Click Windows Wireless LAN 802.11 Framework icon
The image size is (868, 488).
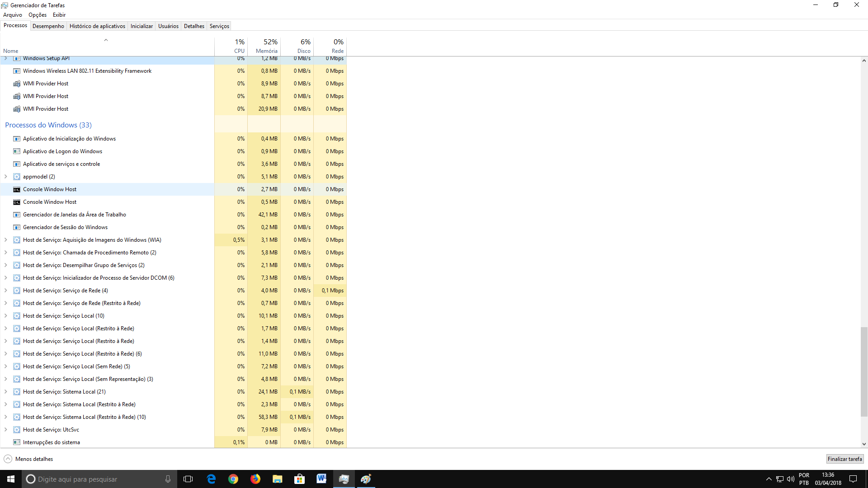click(x=17, y=71)
